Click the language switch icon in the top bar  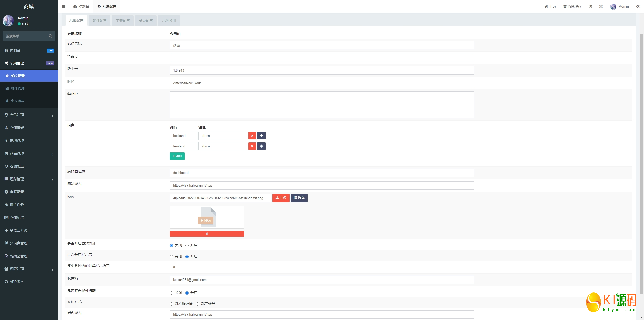590,6
